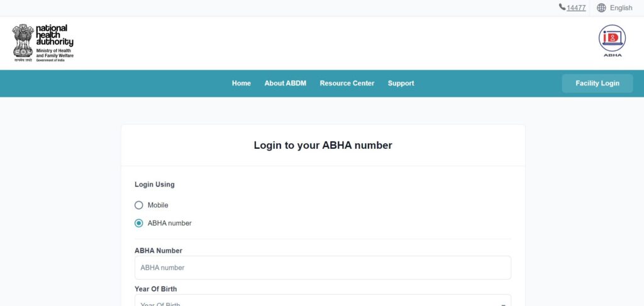Click the 'Year Of Birth' field label
This screenshot has height=306, width=644.
[156, 289]
